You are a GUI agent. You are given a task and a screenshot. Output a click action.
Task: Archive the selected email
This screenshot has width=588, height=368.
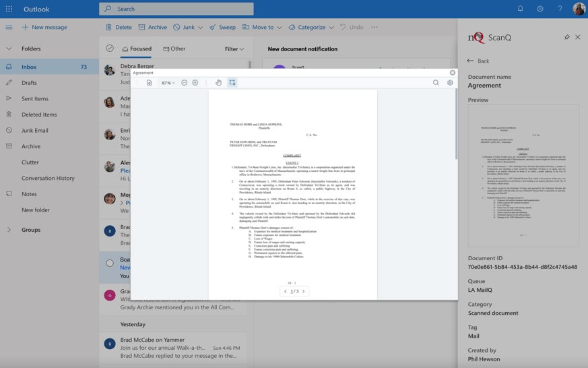153,27
